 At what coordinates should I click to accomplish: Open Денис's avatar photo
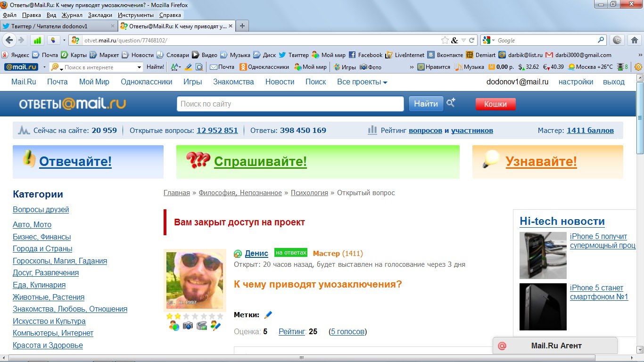[195, 280]
